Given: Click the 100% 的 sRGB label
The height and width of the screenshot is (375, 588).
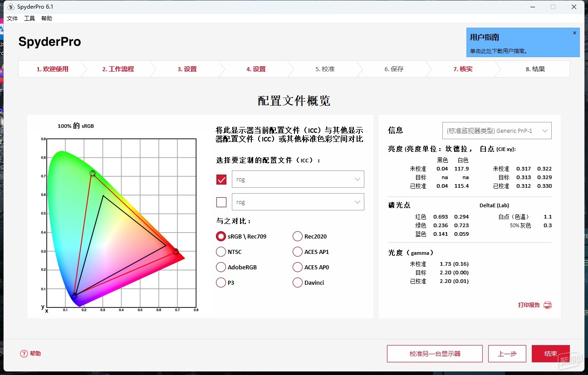Looking at the screenshot, I should (76, 126).
